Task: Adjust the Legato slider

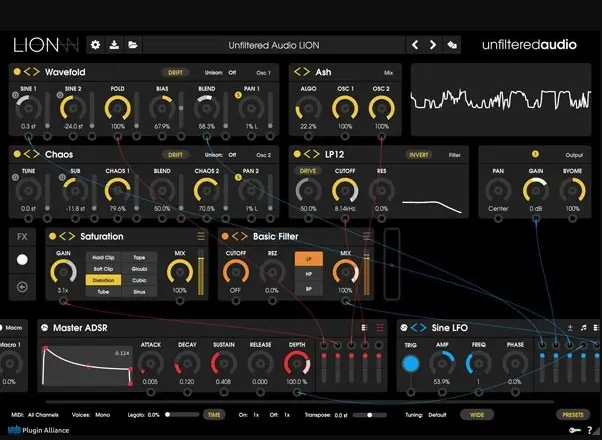Action: (x=182, y=415)
